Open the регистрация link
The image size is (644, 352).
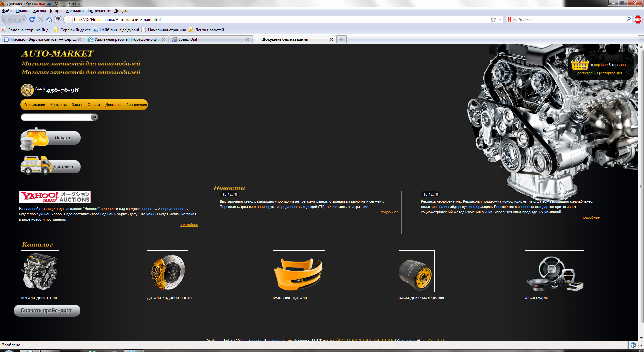(x=587, y=73)
